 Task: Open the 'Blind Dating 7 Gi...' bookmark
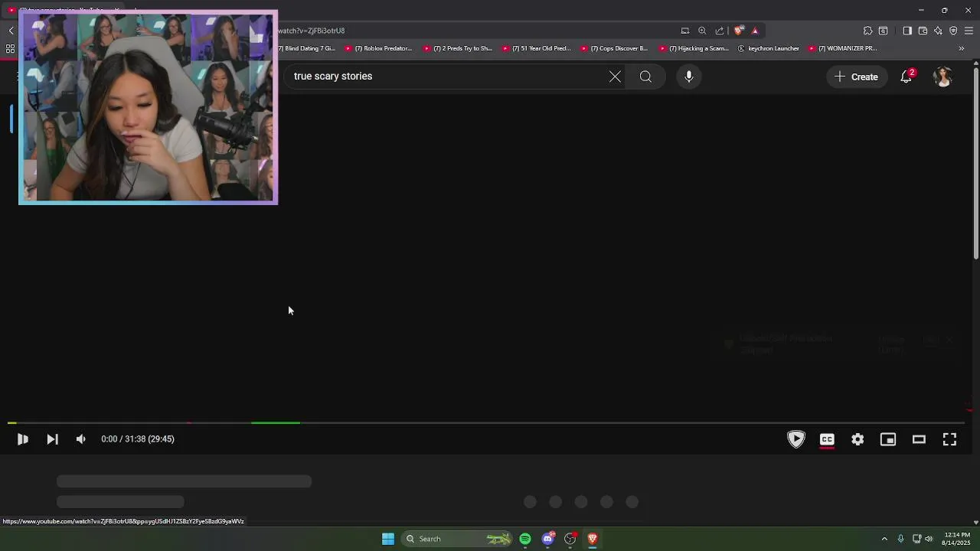[x=307, y=48]
